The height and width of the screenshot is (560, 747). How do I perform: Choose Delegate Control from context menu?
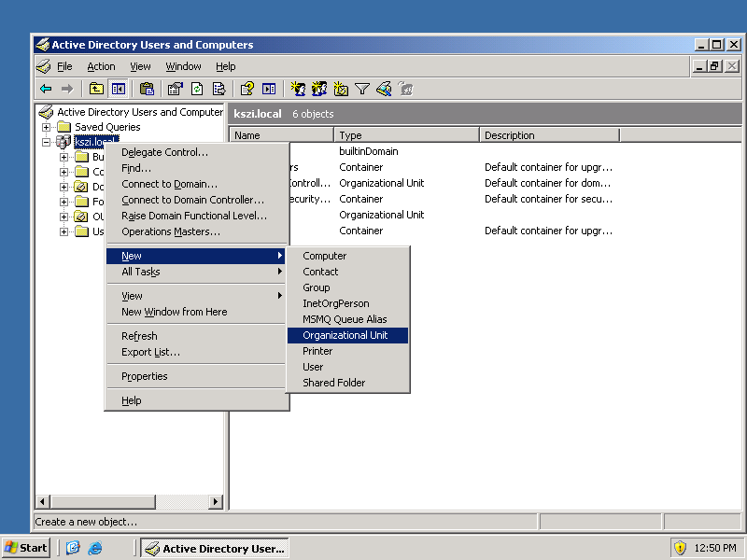pos(196,152)
